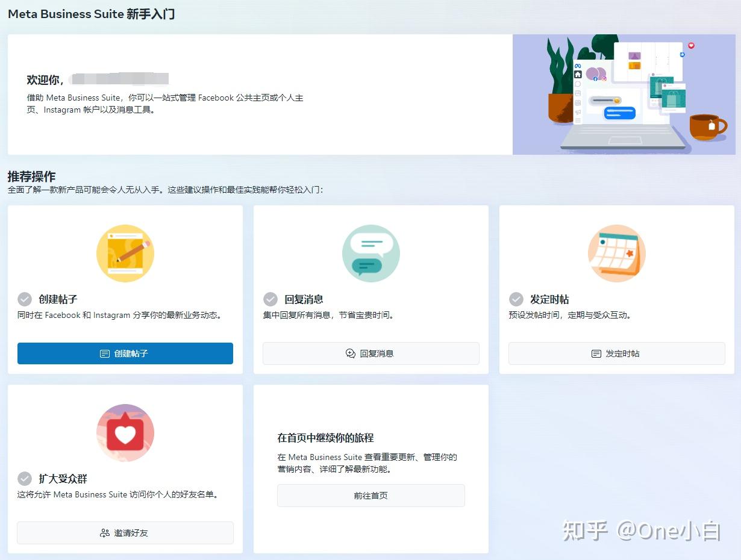The image size is (741, 560).
Task: Click the note icon in the 发定时帖 button
Action: click(x=596, y=353)
